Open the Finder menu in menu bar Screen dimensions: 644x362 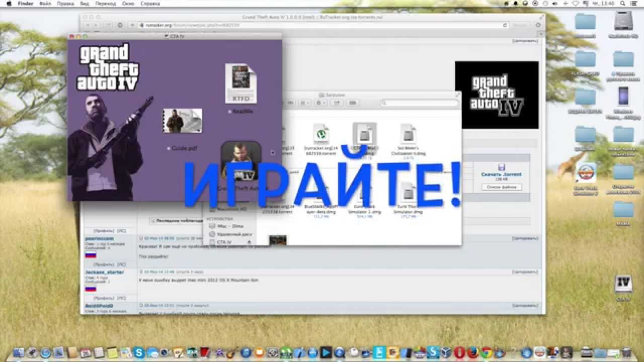26,3
